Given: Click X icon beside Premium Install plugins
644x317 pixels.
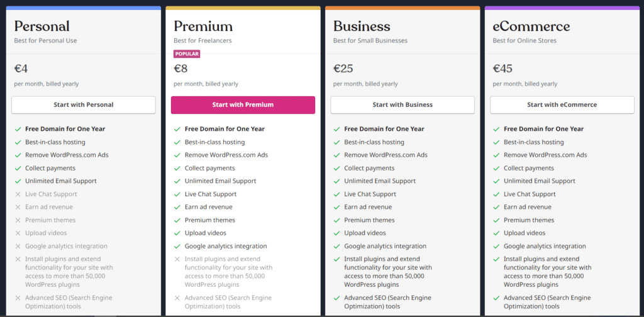Looking at the screenshot, I should pyautogui.click(x=177, y=259).
